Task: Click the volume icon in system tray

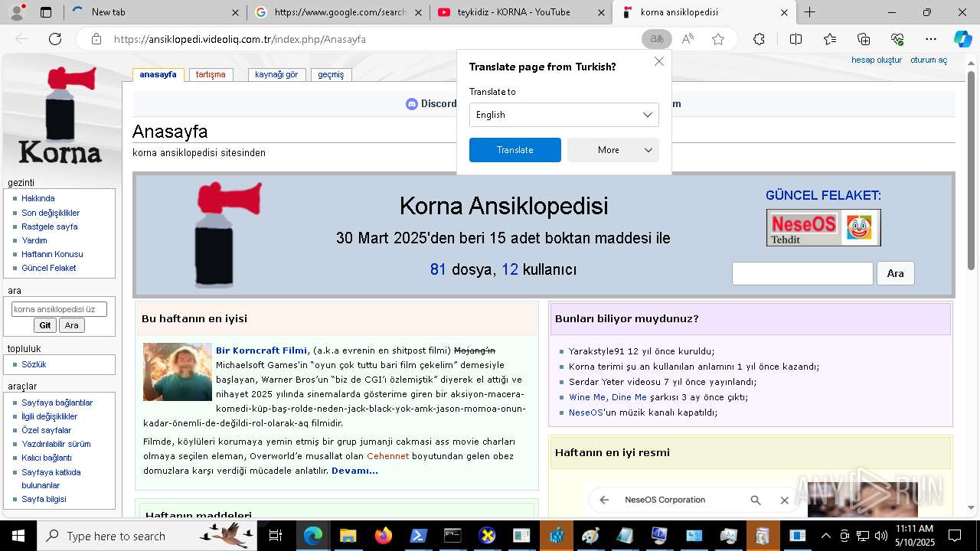Action: (x=881, y=536)
